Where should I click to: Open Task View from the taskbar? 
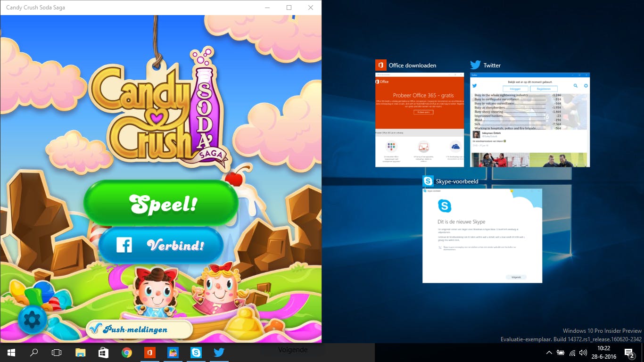(57, 353)
